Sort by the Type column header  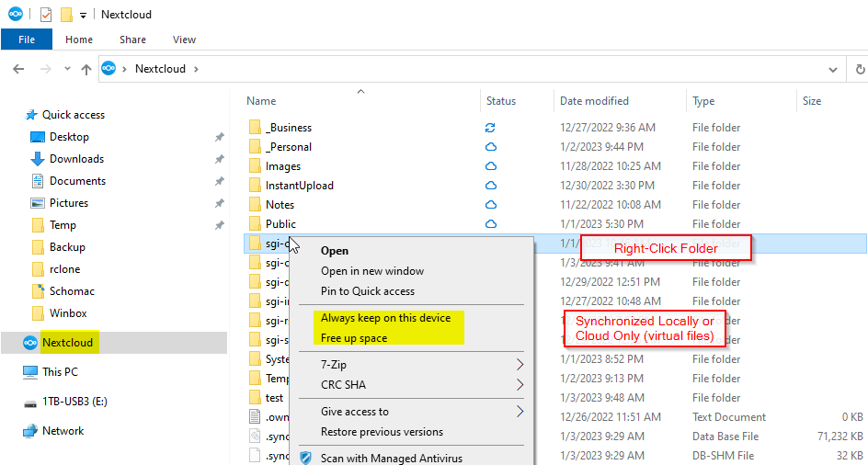pyautogui.click(x=703, y=101)
